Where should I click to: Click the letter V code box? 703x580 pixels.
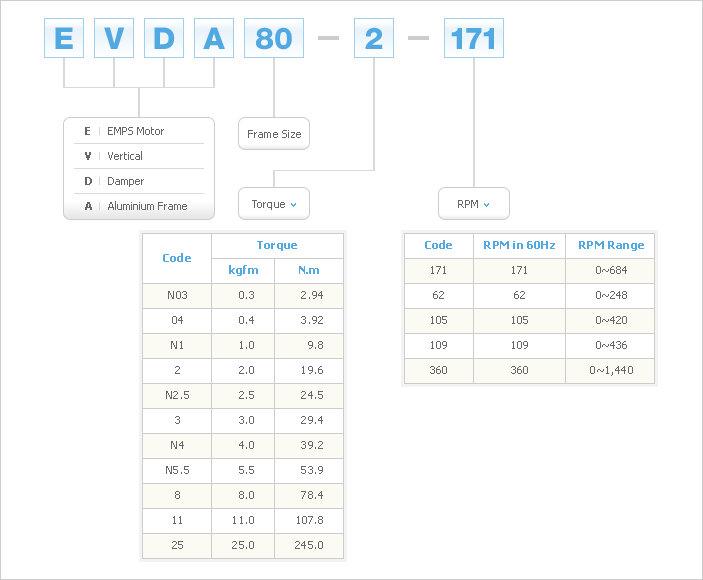(x=114, y=39)
